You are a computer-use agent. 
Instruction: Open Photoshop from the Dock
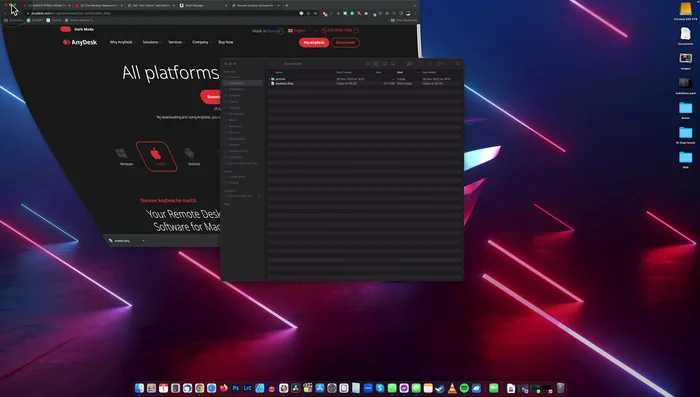pos(236,388)
